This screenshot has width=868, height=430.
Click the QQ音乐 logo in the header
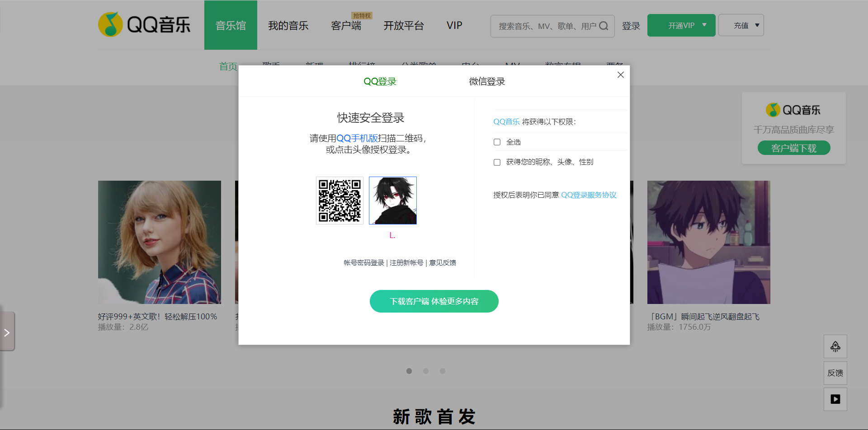144,24
